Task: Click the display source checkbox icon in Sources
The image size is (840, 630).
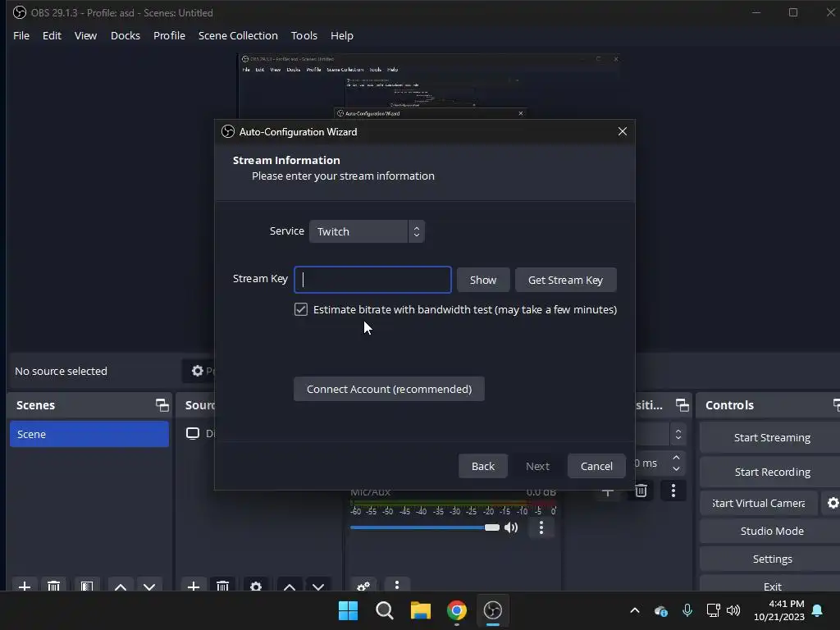Action: (192, 433)
